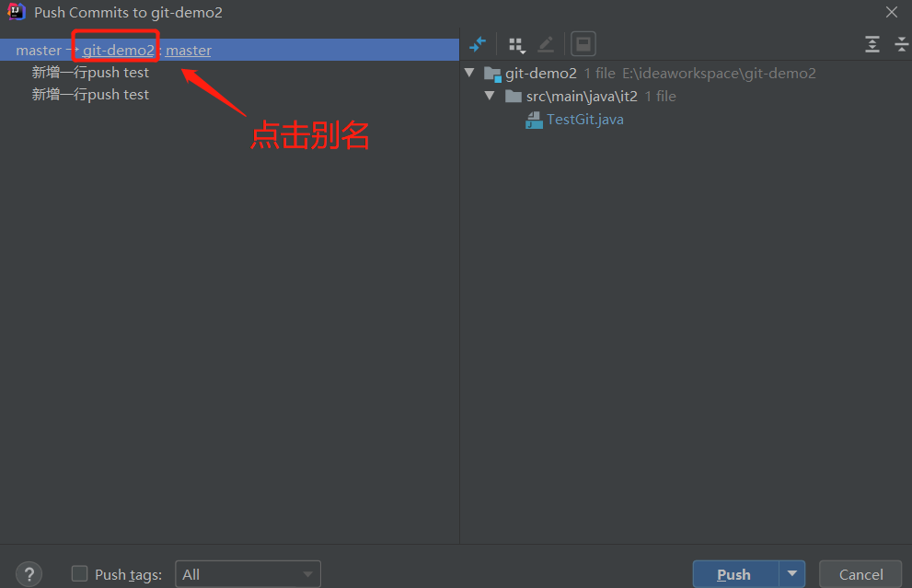
Task: Collapse the git-demo2 tree node
Action: (470, 73)
